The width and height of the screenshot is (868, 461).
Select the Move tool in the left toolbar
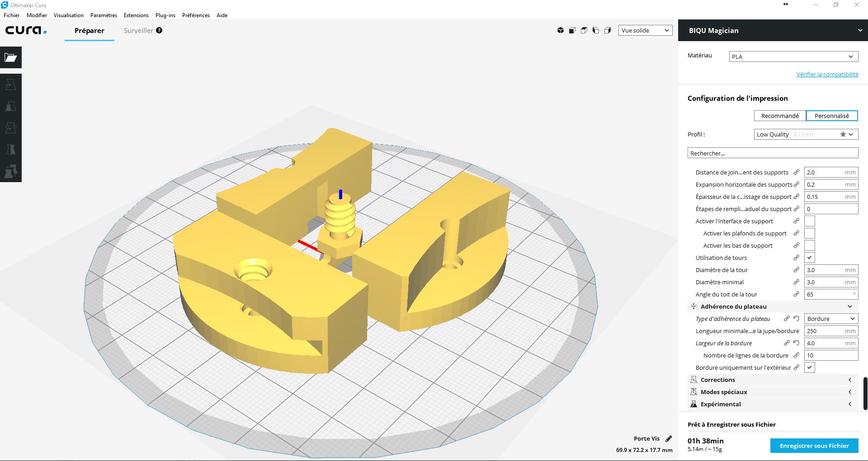pyautogui.click(x=11, y=85)
